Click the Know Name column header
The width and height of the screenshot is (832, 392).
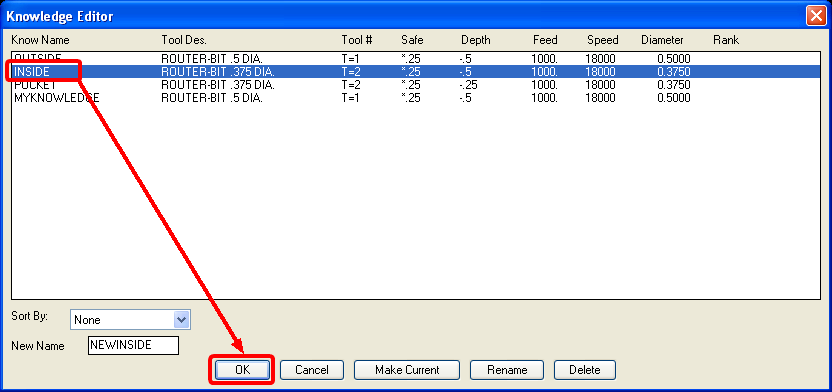click(x=40, y=40)
